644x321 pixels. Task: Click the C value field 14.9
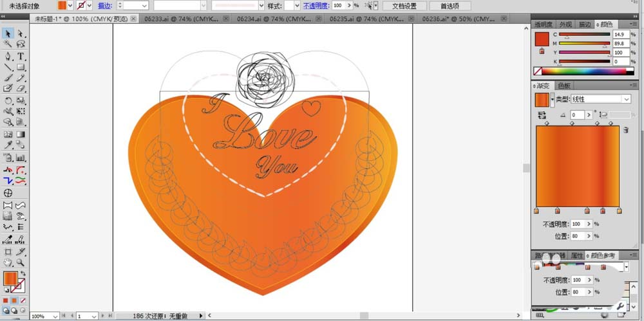coord(621,35)
